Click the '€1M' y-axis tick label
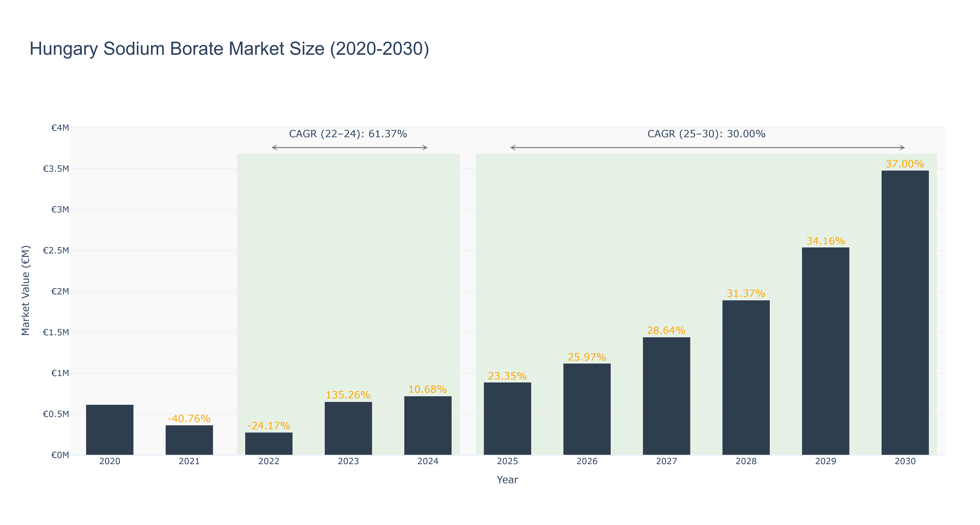This screenshot has width=980, height=525. point(60,373)
